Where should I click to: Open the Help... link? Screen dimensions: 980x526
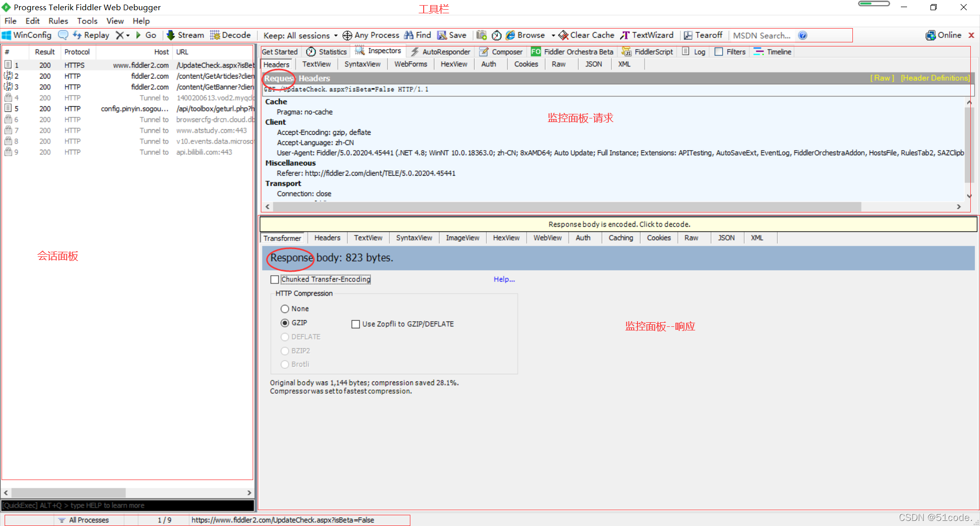[x=504, y=279]
